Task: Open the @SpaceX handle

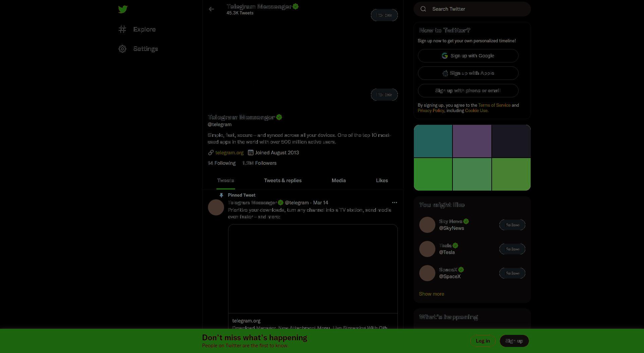Action: (x=450, y=276)
